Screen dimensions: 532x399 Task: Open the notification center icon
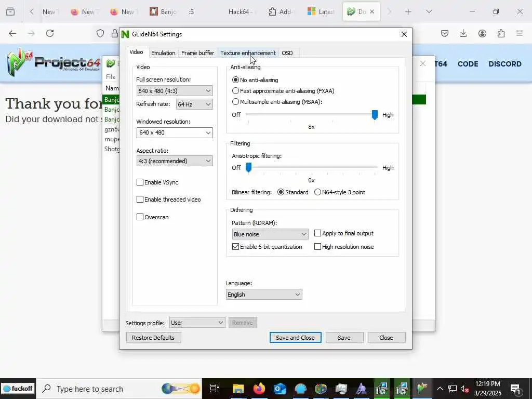[x=515, y=389]
